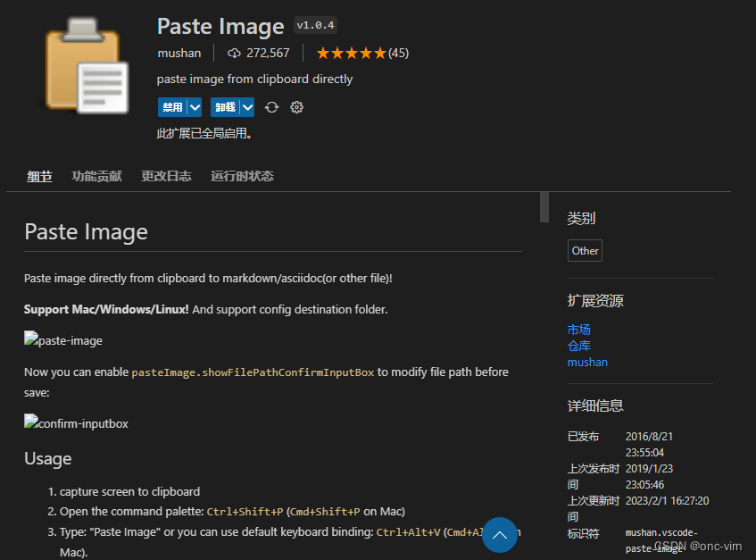Click the v1.0.4 version badge
Image resolution: width=756 pixels, height=560 pixels.
(x=315, y=26)
